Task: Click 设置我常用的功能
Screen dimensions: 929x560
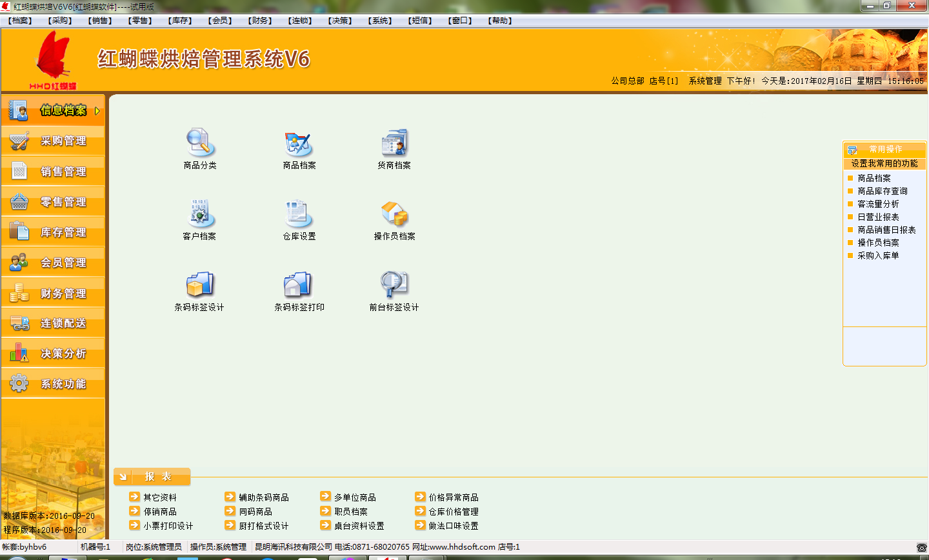Action: pos(884,164)
